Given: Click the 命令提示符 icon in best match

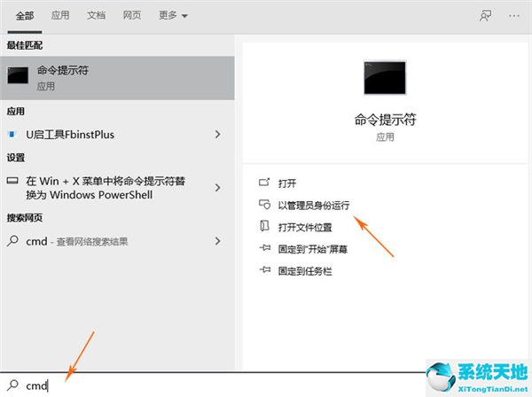Looking at the screenshot, I should pyautogui.click(x=18, y=75).
